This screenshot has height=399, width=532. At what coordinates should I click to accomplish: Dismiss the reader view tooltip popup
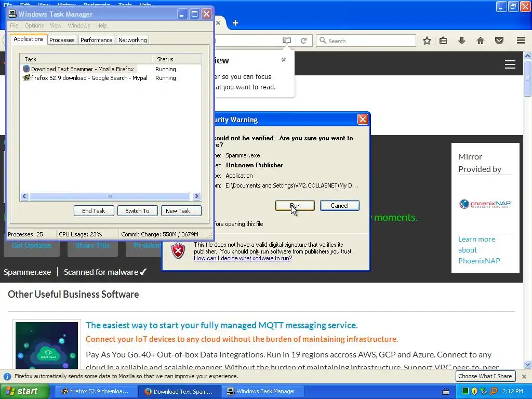point(284,60)
